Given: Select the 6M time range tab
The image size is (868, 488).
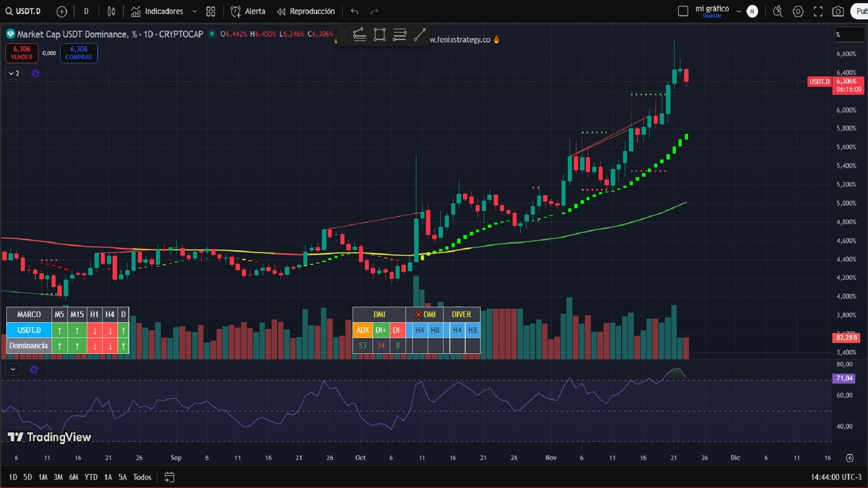Looking at the screenshot, I should (x=73, y=477).
